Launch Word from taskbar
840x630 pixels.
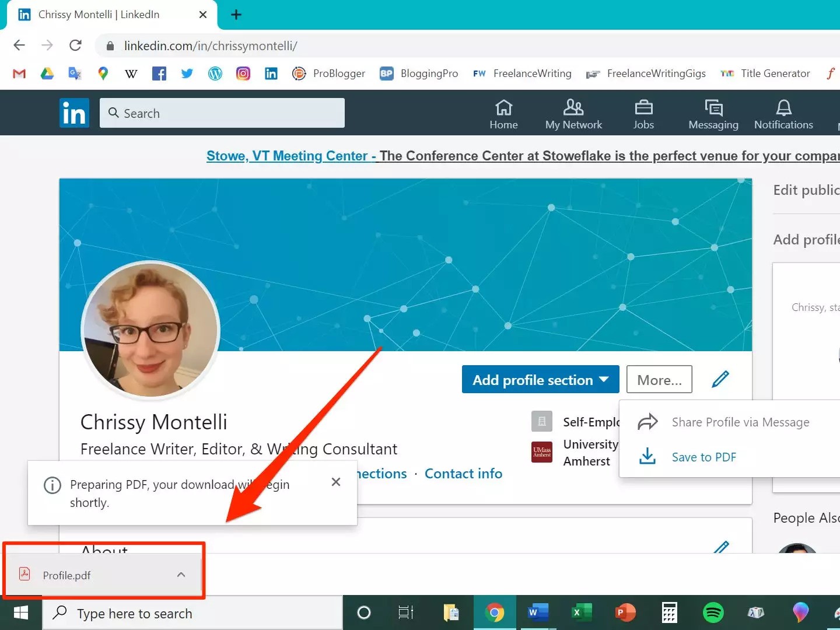(x=538, y=612)
